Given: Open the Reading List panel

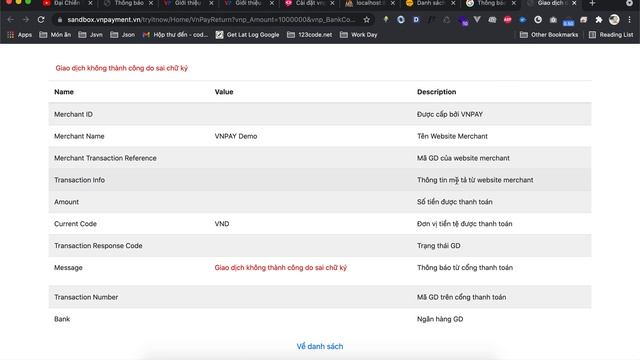Looking at the screenshot, I should tap(611, 35).
